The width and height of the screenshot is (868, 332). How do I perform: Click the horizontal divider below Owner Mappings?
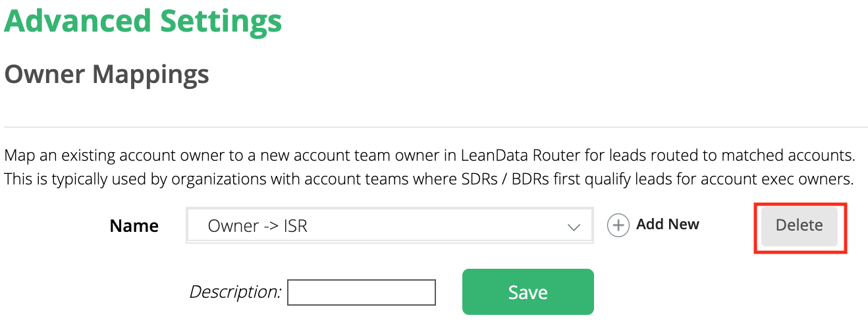click(x=436, y=126)
